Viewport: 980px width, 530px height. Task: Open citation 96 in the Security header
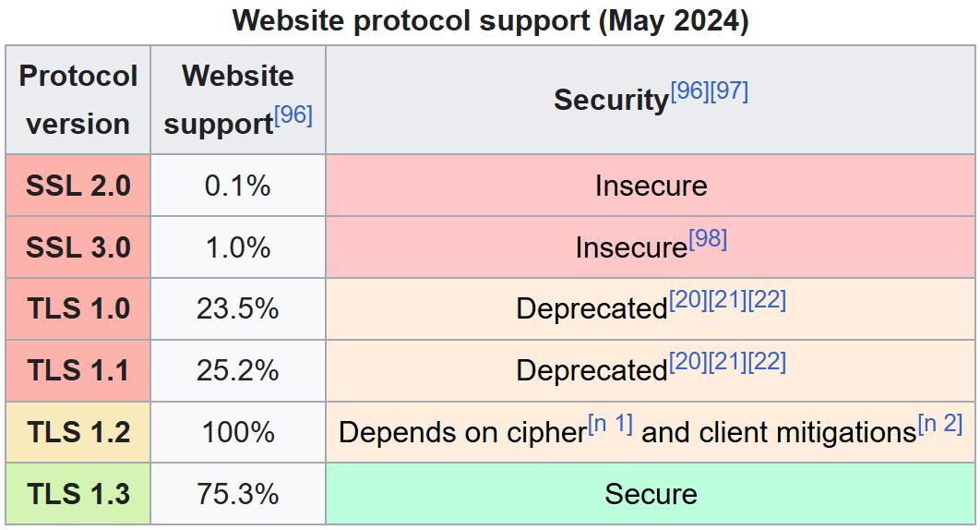689,91
